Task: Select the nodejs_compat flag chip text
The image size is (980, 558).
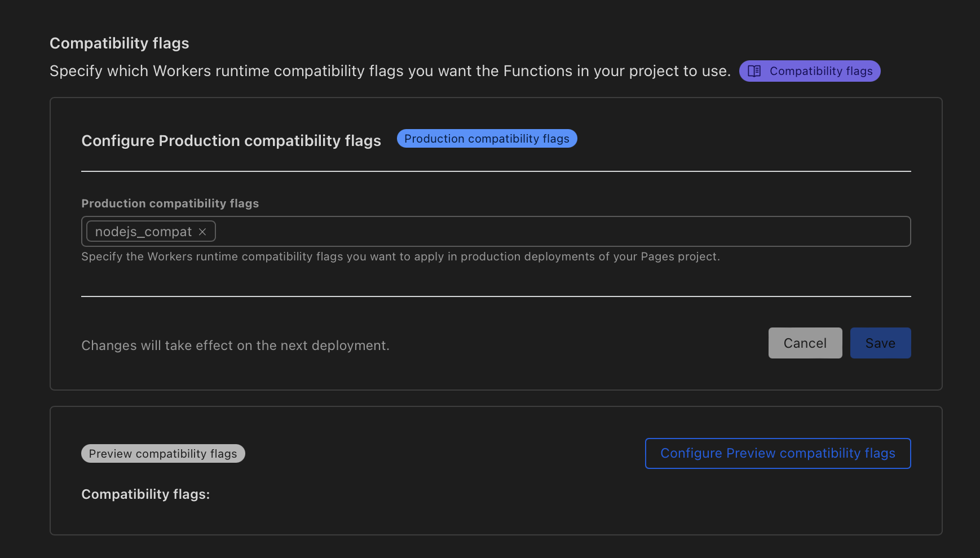Action: click(x=143, y=232)
